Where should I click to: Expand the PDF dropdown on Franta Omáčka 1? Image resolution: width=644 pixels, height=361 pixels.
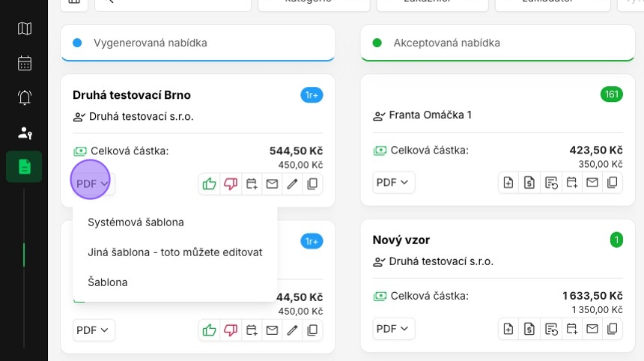click(393, 182)
